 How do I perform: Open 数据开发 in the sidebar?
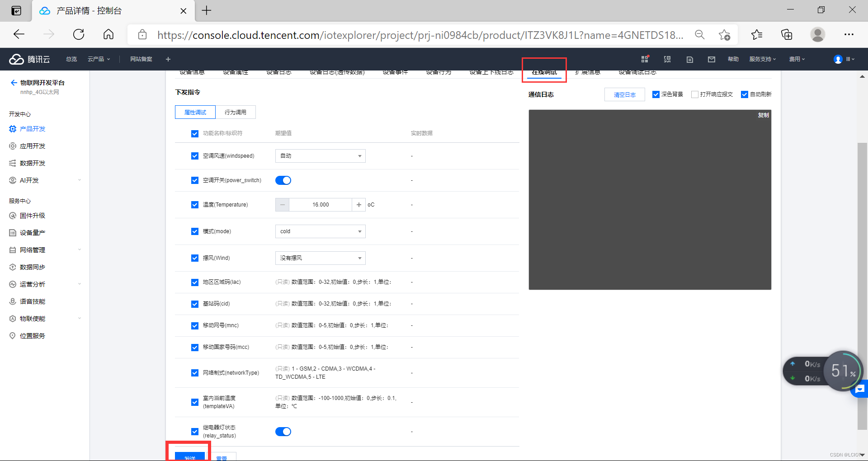tap(33, 163)
